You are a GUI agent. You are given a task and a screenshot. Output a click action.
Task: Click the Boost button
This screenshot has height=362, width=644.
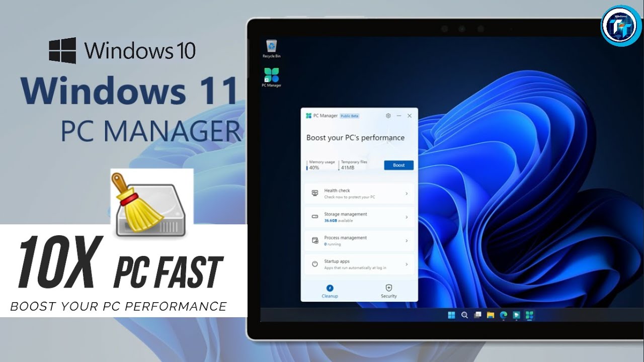click(x=398, y=165)
